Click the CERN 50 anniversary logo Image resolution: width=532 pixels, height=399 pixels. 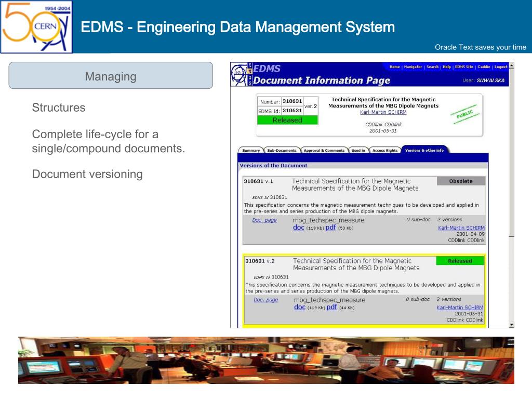(36, 27)
